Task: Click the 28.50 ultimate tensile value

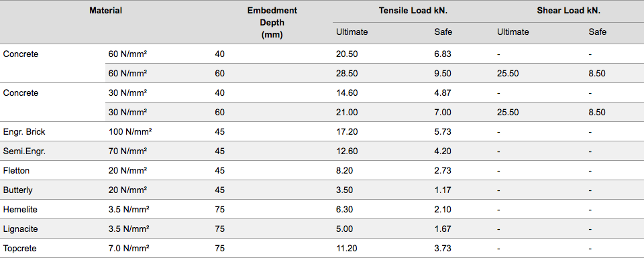Action: pos(347,74)
